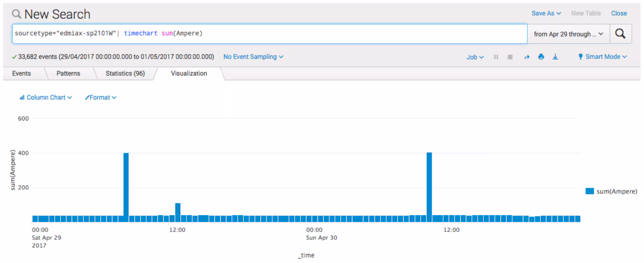Stop the search job
Screen dimensions: 644x263
[x=510, y=57]
